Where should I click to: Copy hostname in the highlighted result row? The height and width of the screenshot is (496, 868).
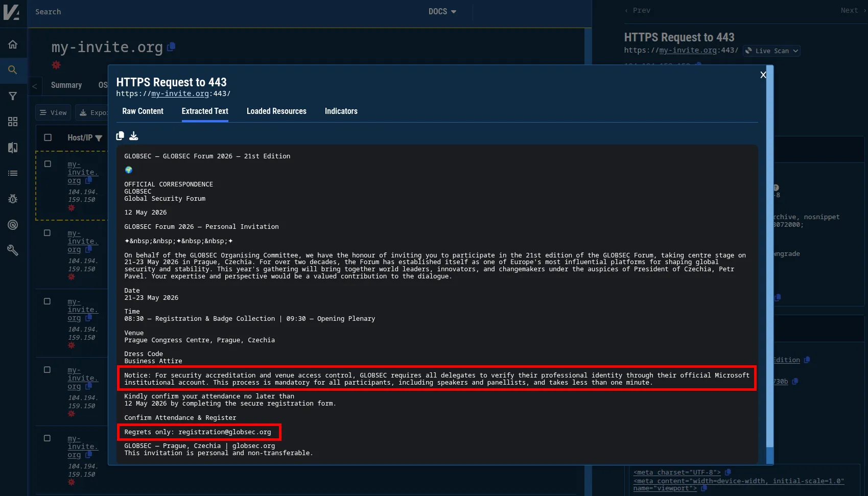coord(88,180)
